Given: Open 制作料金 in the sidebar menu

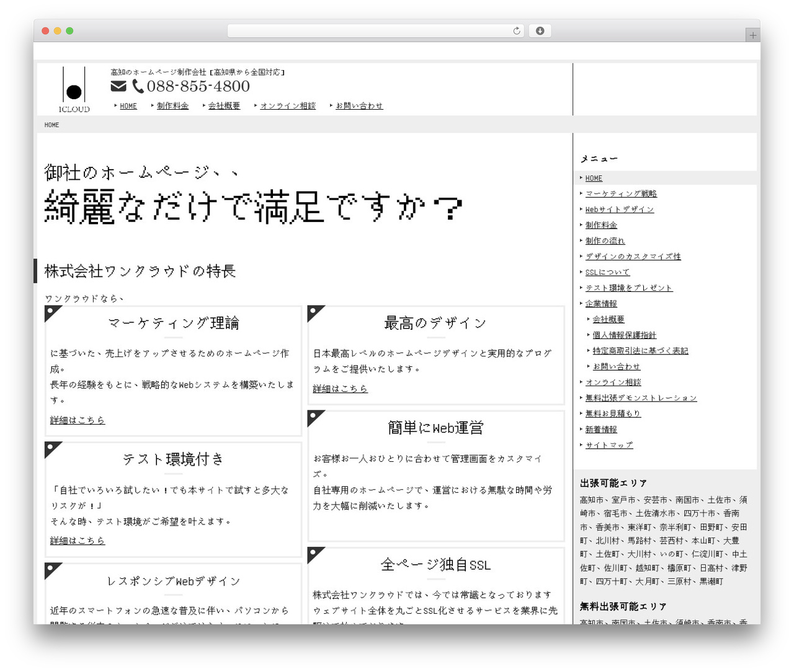Looking at the screenshot, I should click(x=601, y=225).
